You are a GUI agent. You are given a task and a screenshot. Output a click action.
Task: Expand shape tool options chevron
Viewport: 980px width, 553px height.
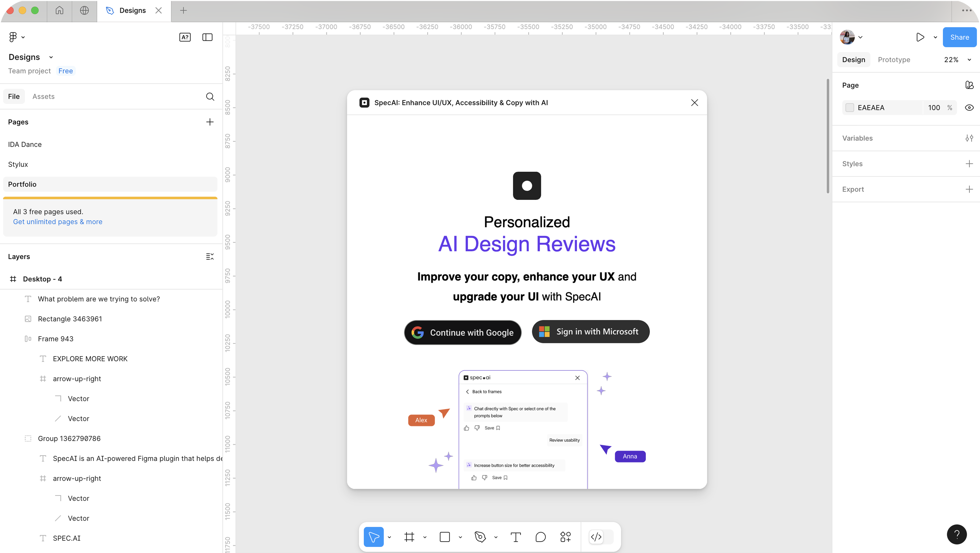(x=460, y=537)
